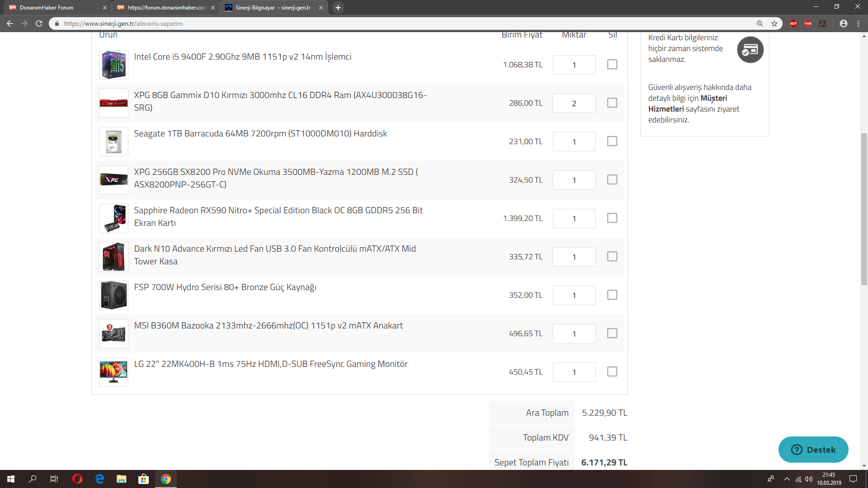Click quantity field for XPG SX8200 Pro SSD
Screen dimensions: 868x488
coord(574,180)
